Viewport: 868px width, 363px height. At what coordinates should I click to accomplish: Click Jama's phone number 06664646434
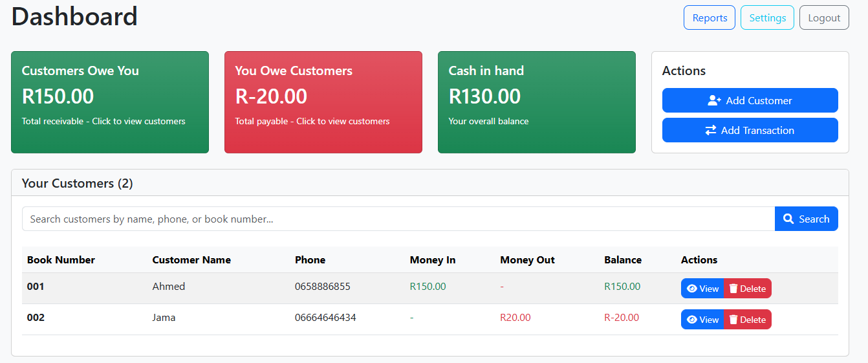coord(325,318)
